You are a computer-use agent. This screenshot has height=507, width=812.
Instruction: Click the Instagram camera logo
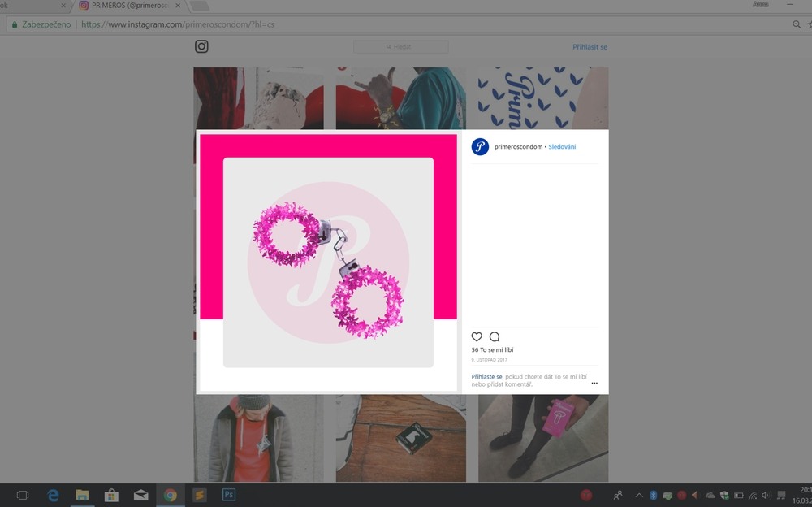201,46
